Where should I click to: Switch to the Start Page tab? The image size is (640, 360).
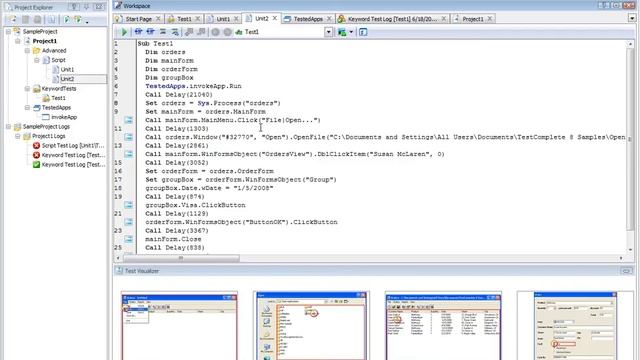138,19
